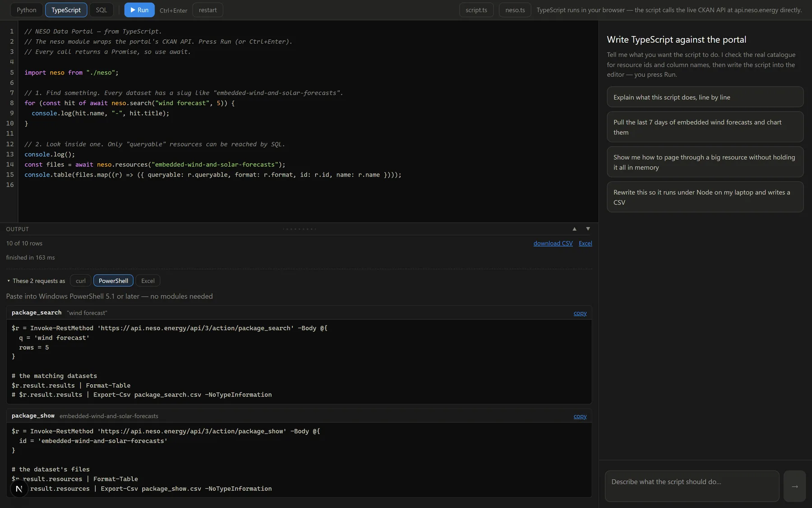The image size is (812, 508).
Task: Click the 'const files' line in the editor
Action: point(155,165)
